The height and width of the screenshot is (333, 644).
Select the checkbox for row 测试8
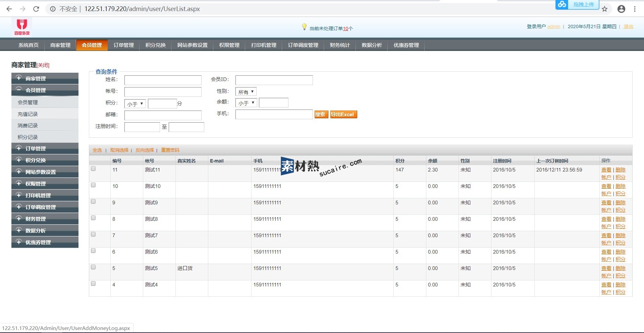pyautogui.click(x=93, y=218)
